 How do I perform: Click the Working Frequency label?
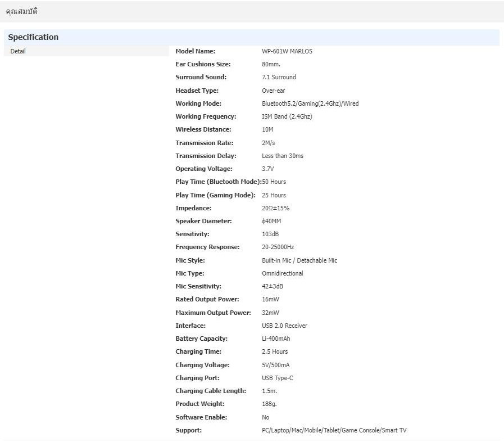point(206,116)
